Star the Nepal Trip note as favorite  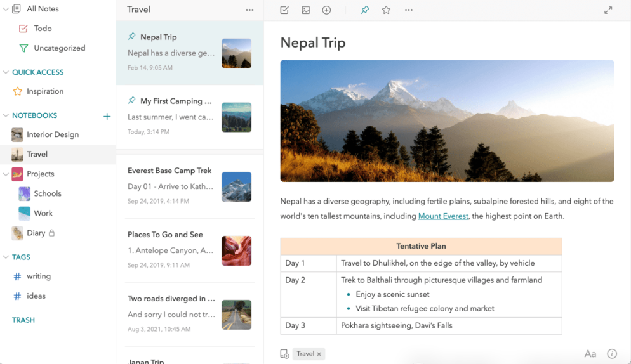387,10
